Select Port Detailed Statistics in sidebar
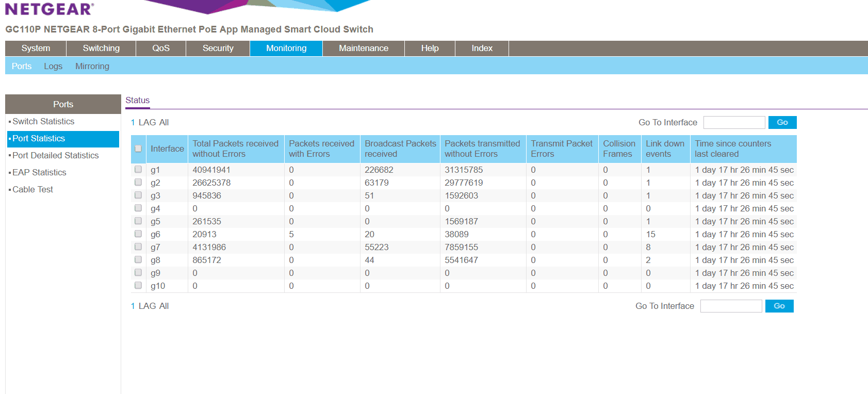868x394 pixels. [56, 155]
